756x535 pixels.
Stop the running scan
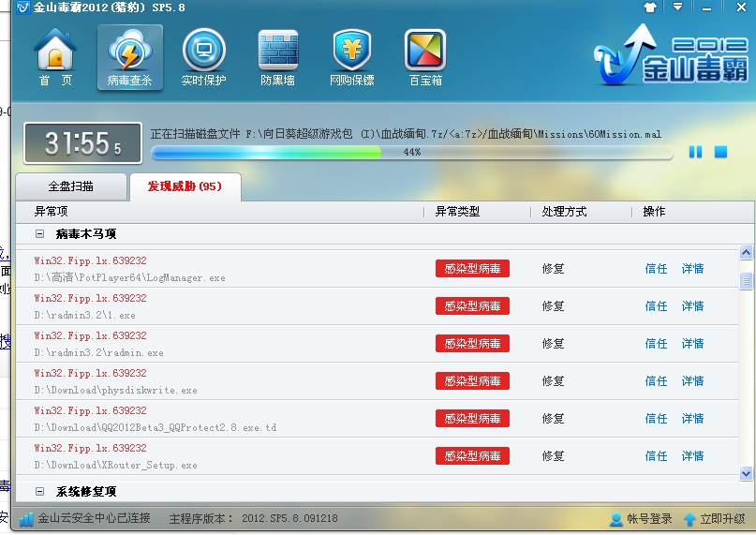[x=720, y=152]
